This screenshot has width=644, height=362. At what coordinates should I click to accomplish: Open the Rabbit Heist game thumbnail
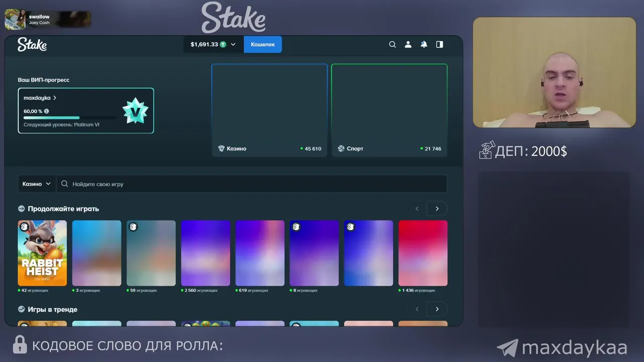coord(42,253)
